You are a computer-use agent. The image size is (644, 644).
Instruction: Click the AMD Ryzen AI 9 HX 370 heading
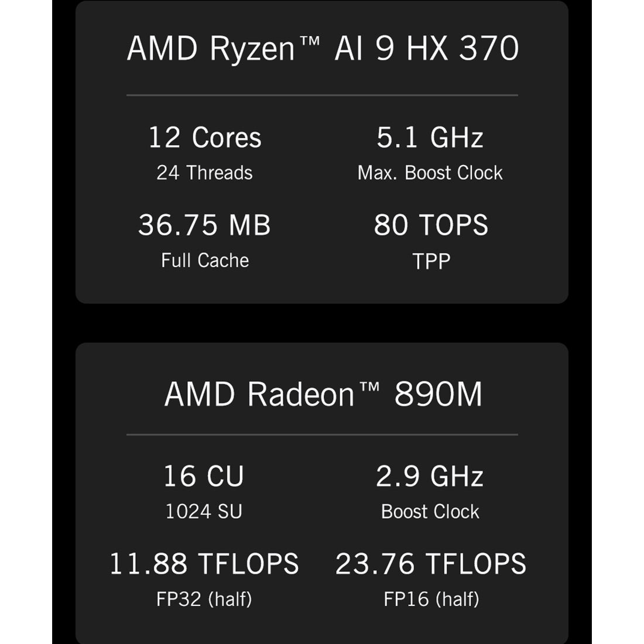323,48
